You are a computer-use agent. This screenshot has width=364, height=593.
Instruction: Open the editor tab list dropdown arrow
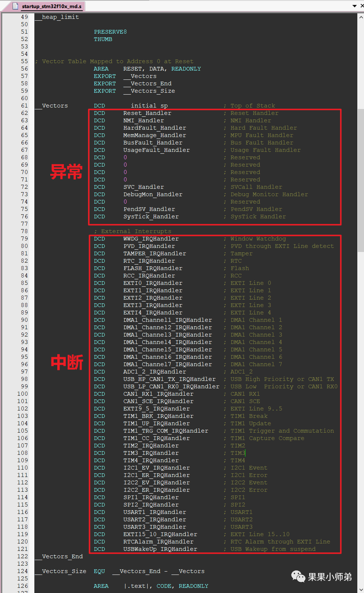pyautogui.click(x=354, y=6)
